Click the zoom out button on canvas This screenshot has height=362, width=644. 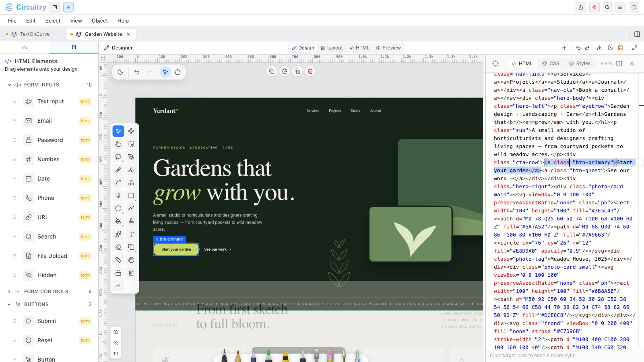(116, 343)
